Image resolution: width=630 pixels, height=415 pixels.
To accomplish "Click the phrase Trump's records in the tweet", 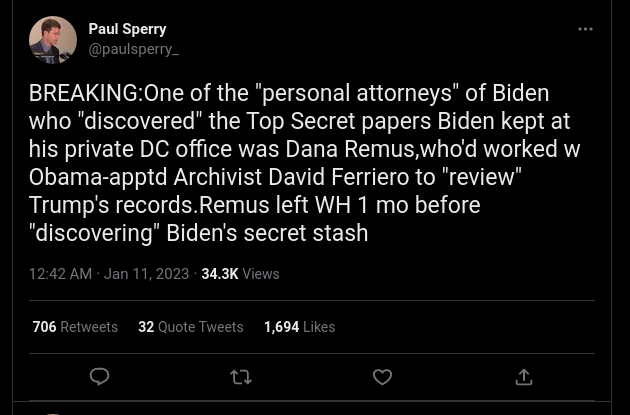I will [x=111, y=205].
